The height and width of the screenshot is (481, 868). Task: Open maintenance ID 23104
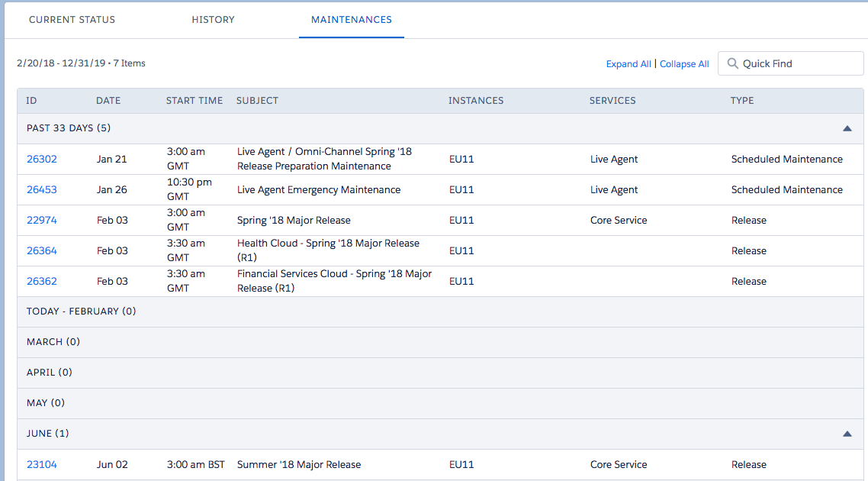coord(41,464)
